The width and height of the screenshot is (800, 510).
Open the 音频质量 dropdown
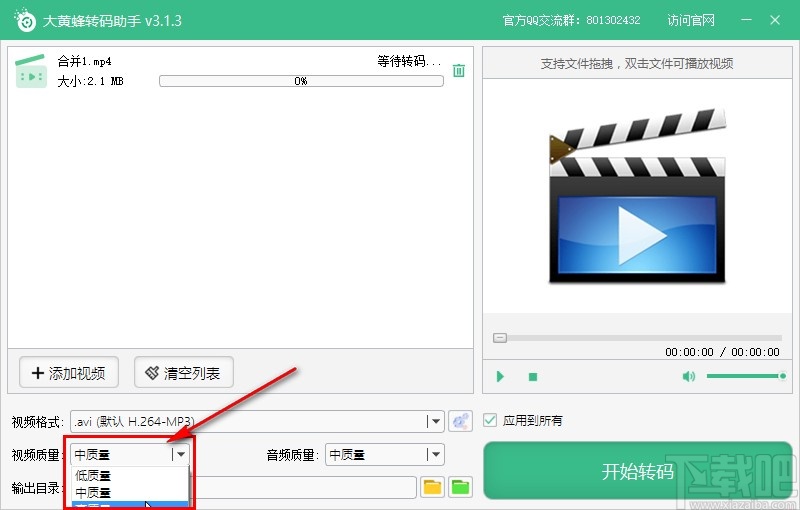(x=435, y=454)
